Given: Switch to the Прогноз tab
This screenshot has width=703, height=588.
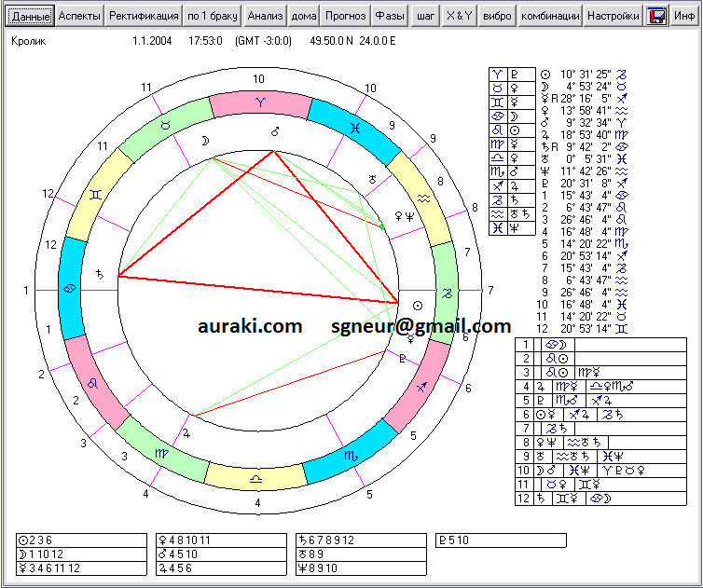Looking at the screenshot, I should pos(345,17).
